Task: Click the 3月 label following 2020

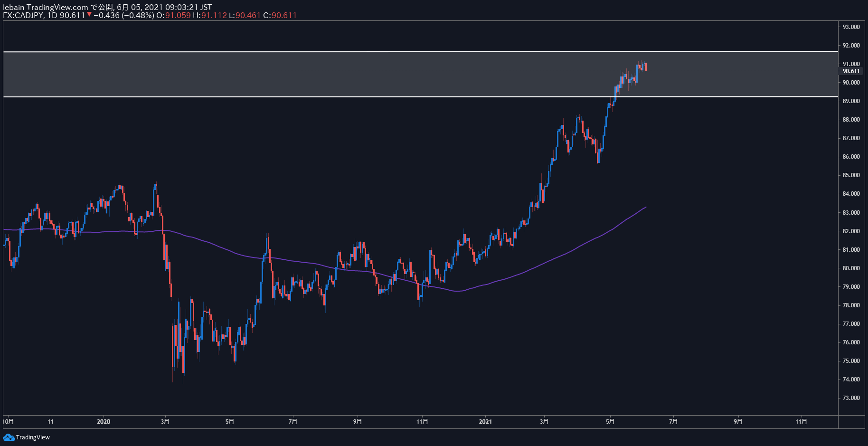Action: 165,422
